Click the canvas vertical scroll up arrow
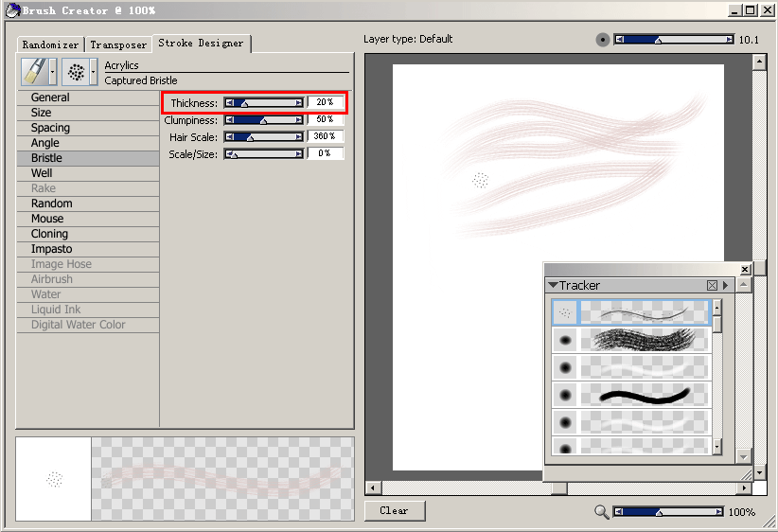 tap(760, 62)
